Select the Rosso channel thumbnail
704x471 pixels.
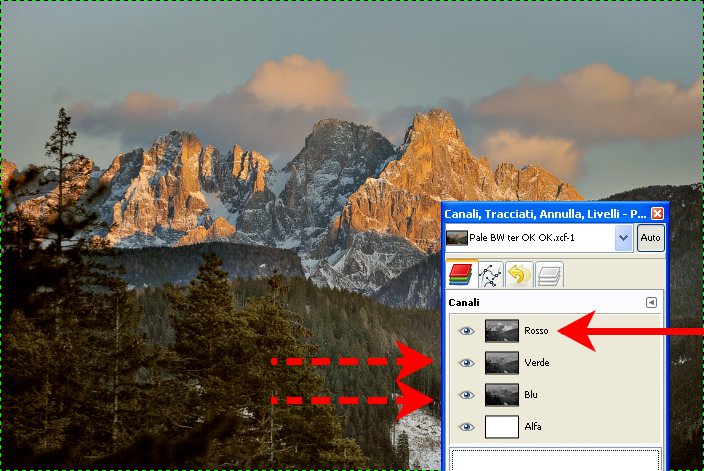pos(502,331)
